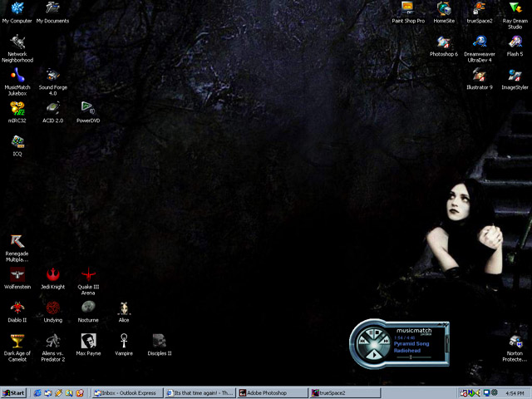Screen dimensions: 532x399
Task: Open the HomeSite desktop icon
Action: point(444,12)
